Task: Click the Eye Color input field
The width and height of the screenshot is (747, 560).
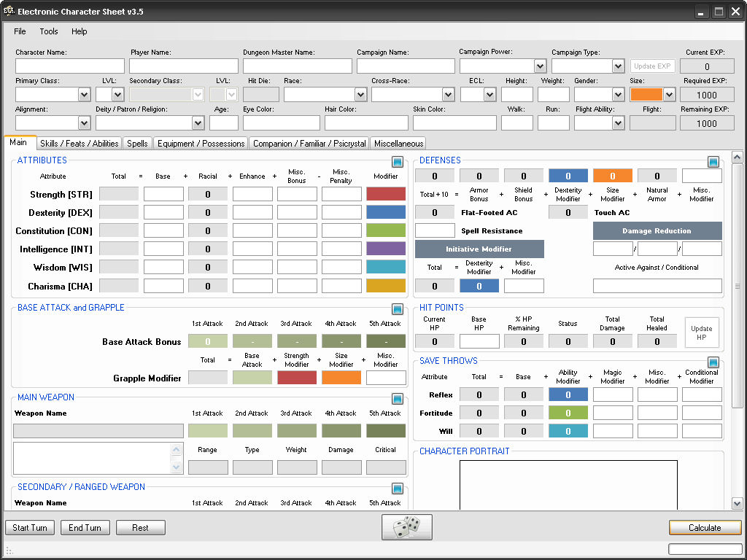Action: click(x=281, y=123)
